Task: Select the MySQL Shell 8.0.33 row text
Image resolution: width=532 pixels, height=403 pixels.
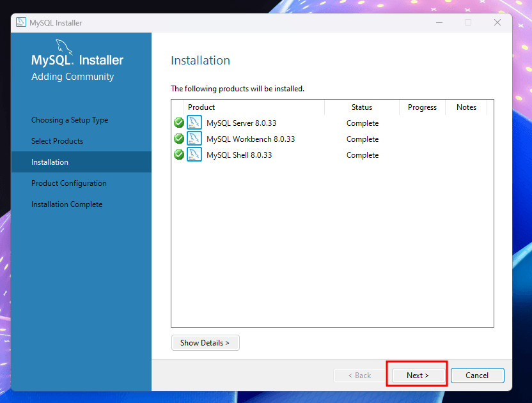Action: tap(239, 155)
